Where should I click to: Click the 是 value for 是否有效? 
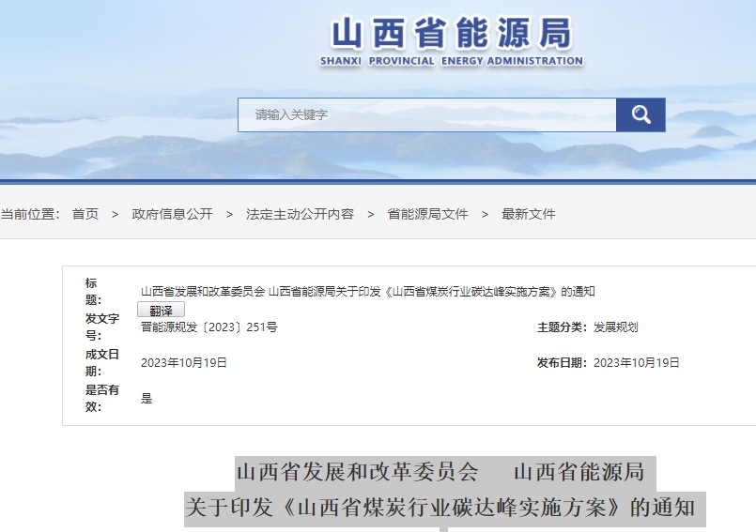pyautogui.click(x=147, y=399)
